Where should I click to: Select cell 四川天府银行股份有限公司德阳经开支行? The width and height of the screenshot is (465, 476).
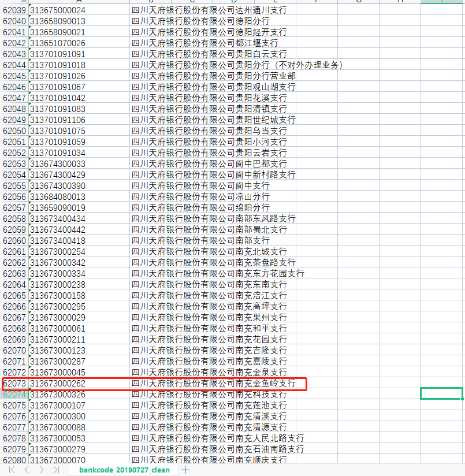tap(209, 32)
